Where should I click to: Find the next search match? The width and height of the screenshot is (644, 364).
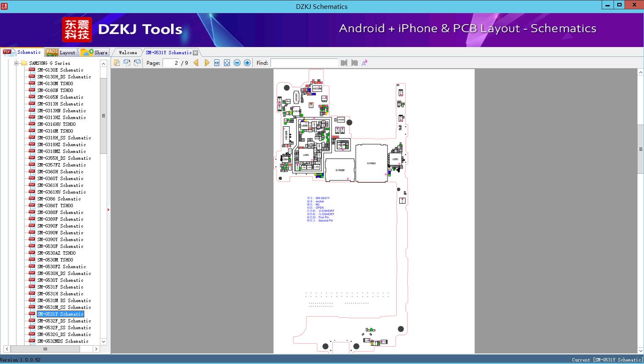[354, 63]
